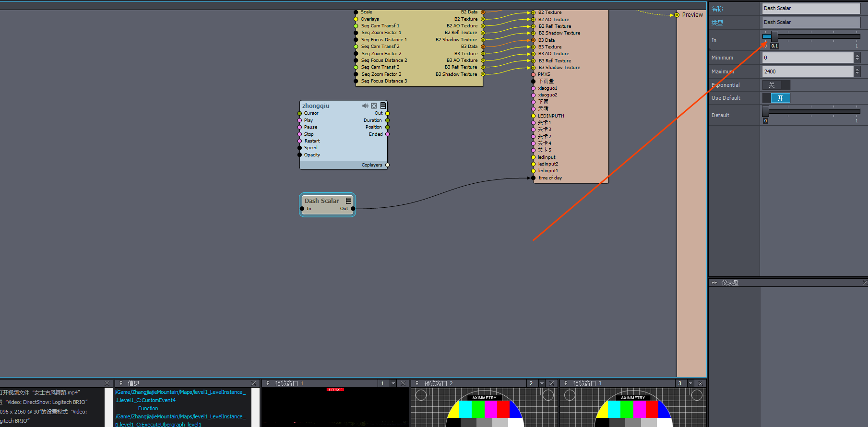Click the zhongqiu Restart trigger pin
This screenshot has width=868, height=427.
pos(300,141)
